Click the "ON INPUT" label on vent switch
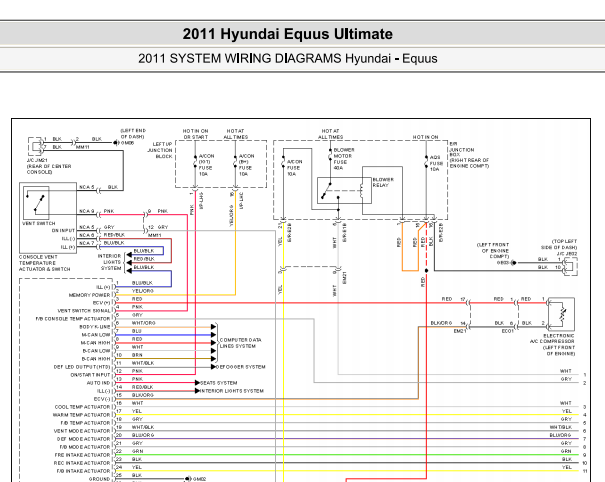605x482 pixels. [x=63, y=230]
